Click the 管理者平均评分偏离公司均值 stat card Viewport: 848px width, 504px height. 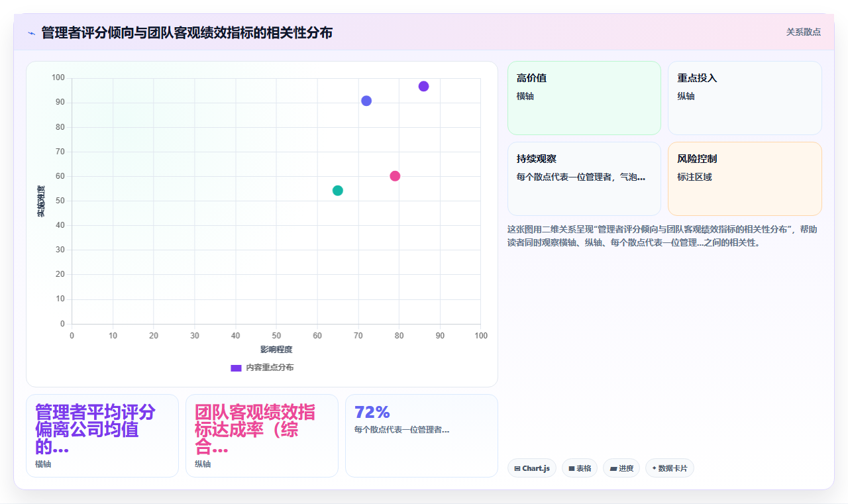(x=102, y=436)
